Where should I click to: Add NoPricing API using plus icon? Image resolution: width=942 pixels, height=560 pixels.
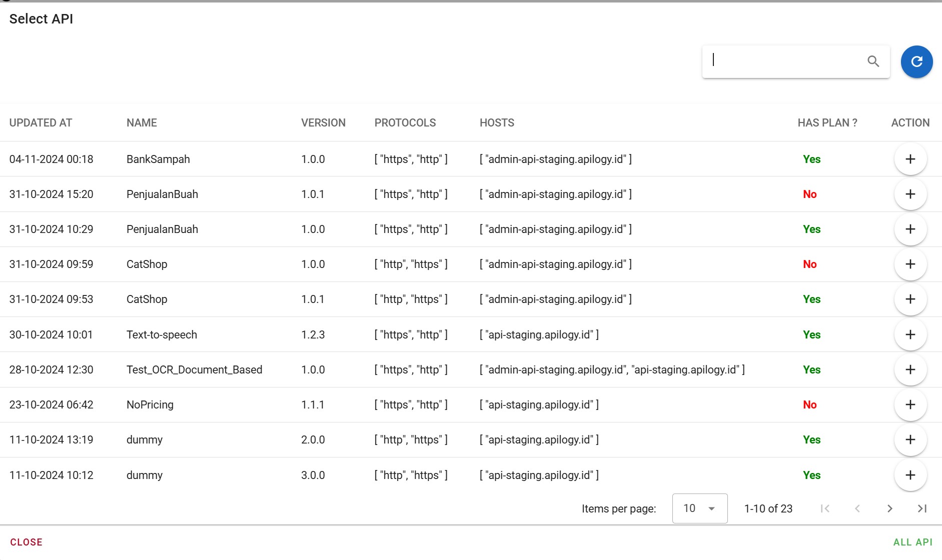pos(910,404)
